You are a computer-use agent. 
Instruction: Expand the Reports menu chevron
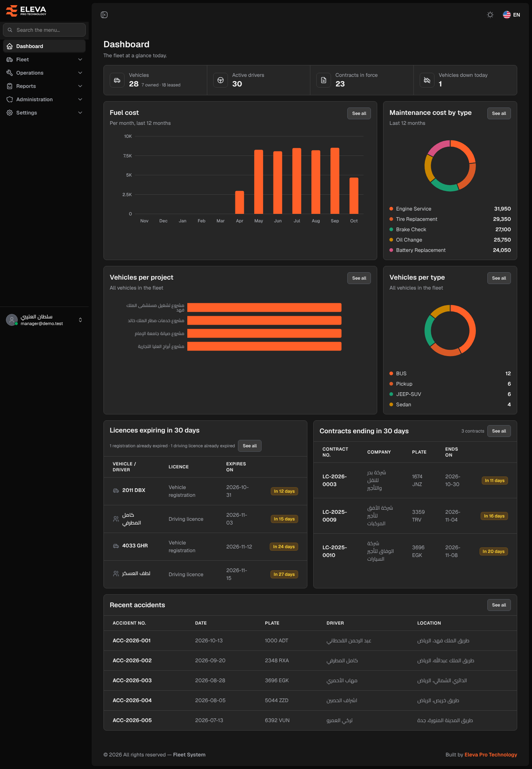(80, 86)
